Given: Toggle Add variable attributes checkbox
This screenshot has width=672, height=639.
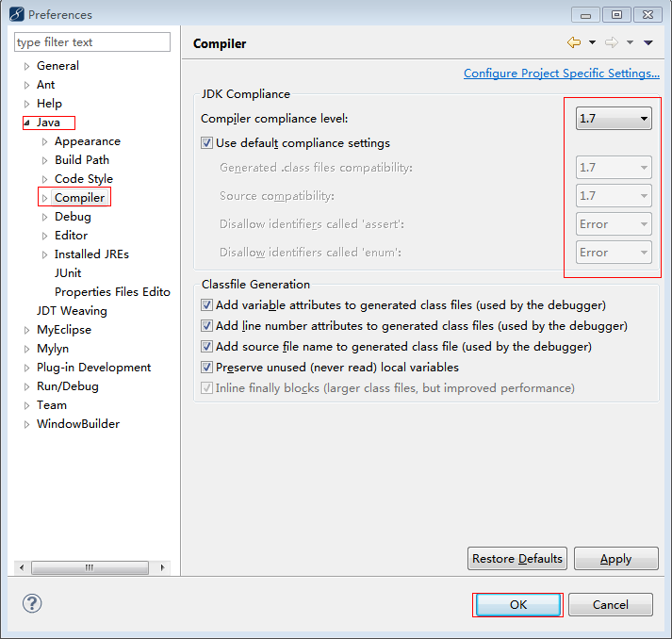Looking at the screenshot, I should [x=206, y=304].
